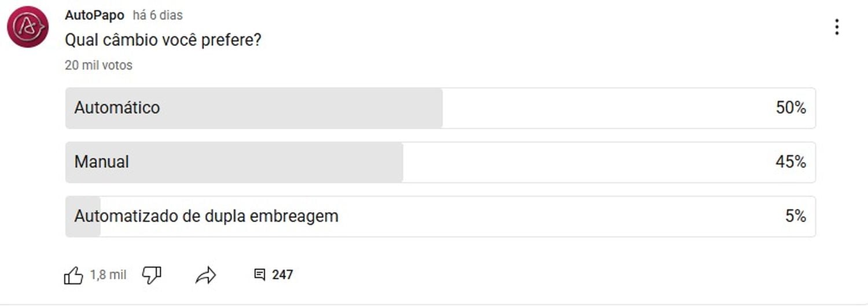This screenshot has height=306, width=868.
Task: Select Automatizado de dupla embreagem option
Action: click(440, 216)
